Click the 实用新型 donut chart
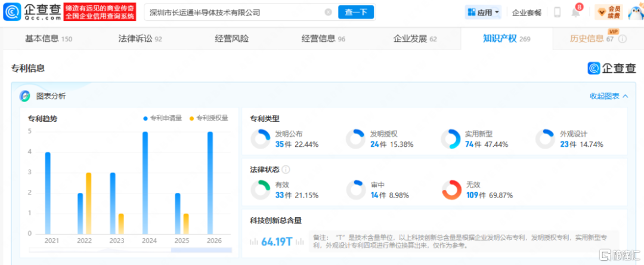This screenshot has height=265, width=644. point(450,139)
